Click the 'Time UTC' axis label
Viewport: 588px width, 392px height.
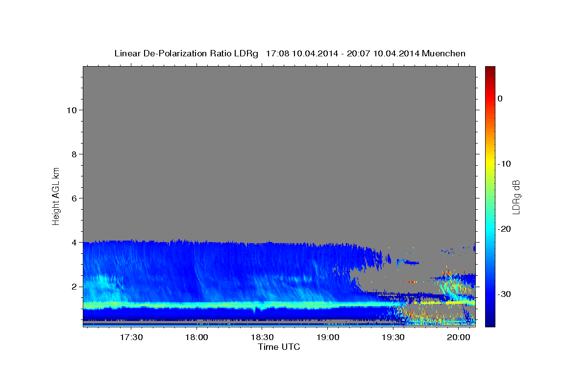279,347
